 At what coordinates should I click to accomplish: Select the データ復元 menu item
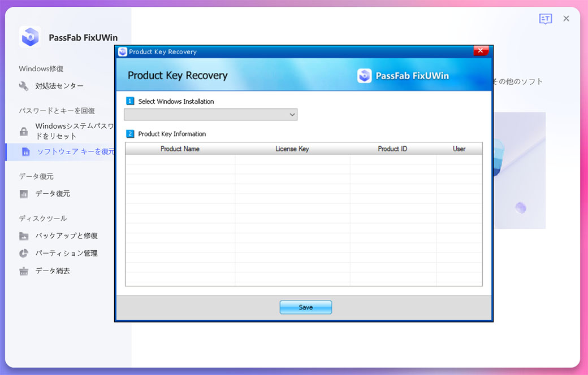[x=53, y=194]
